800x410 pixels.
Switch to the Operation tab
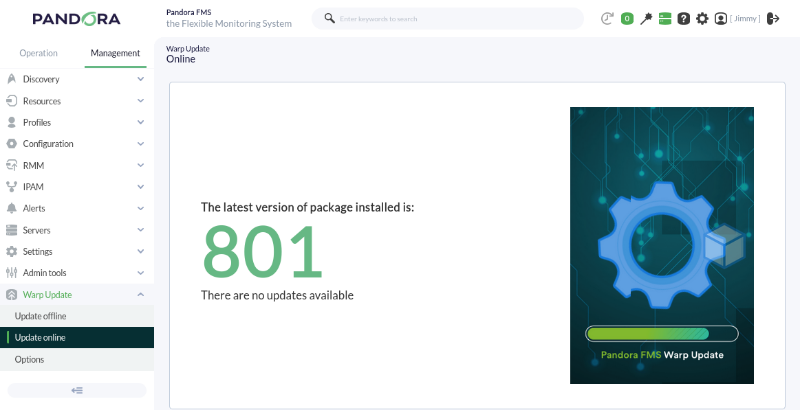click(38, 53)
